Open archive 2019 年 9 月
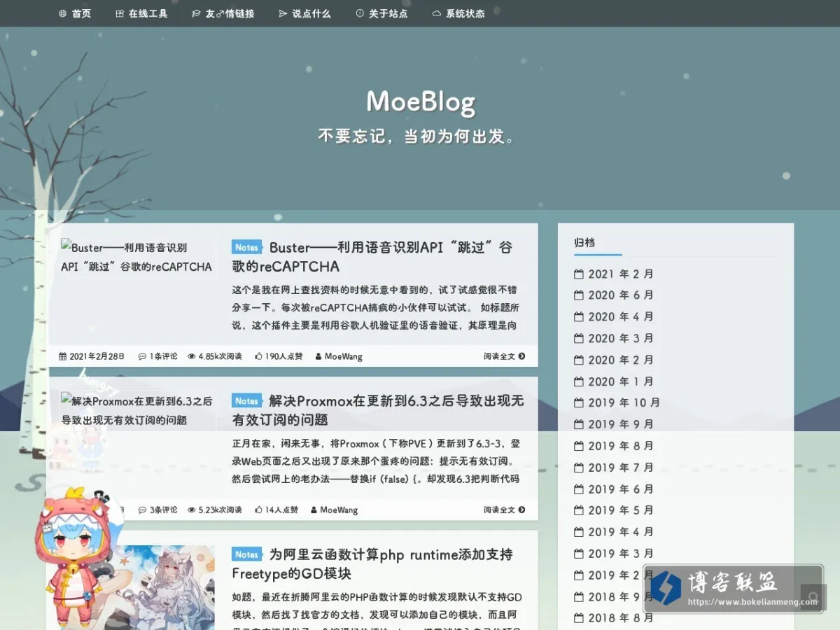The height and width of the screenshot is (630, 840). point(615,424)
